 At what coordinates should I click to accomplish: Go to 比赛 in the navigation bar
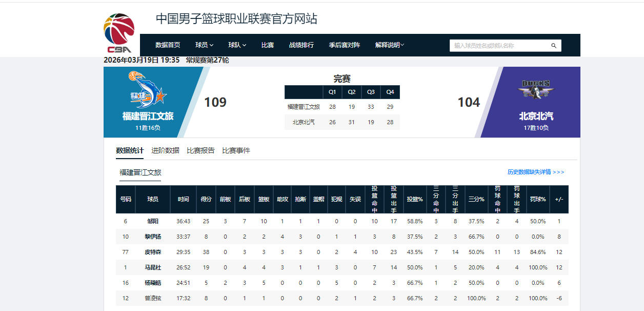[x=268, y=45]
